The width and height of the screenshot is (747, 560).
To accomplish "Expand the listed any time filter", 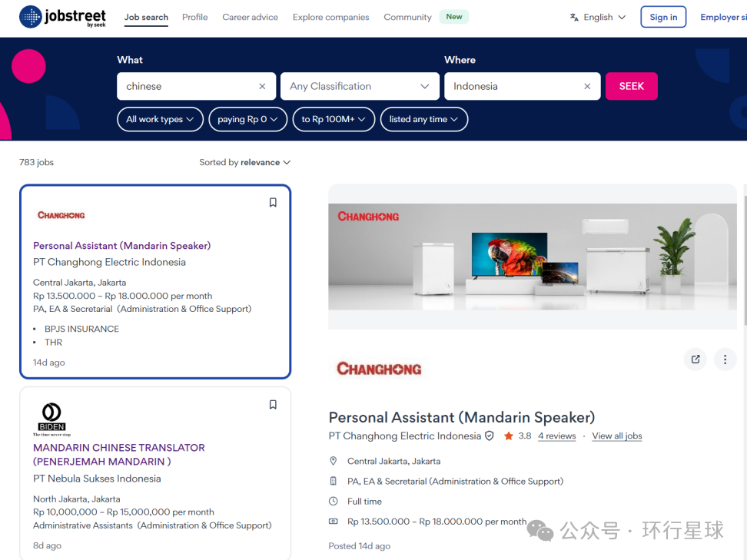I will 424,119.
